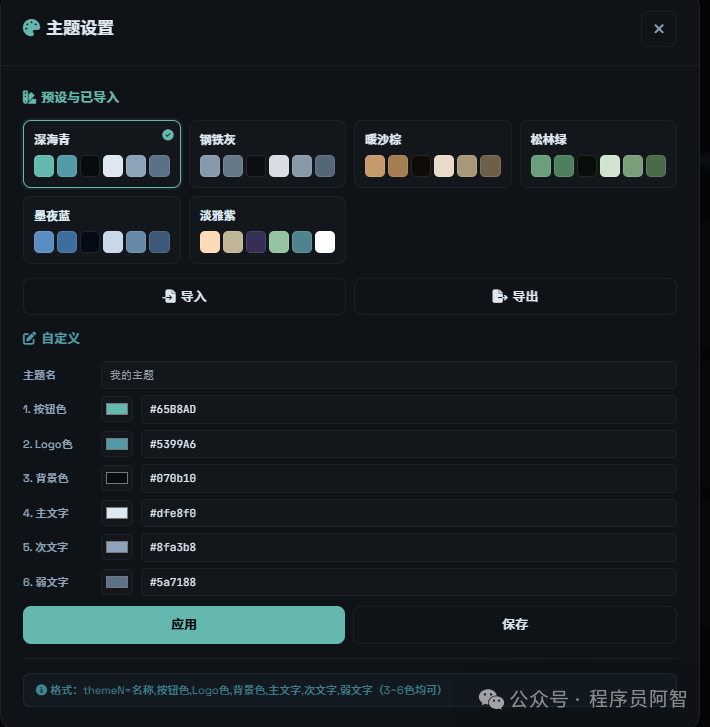
Task: Click the themeN format hint text
Action: pyautogui.click(x=246, y=690)
